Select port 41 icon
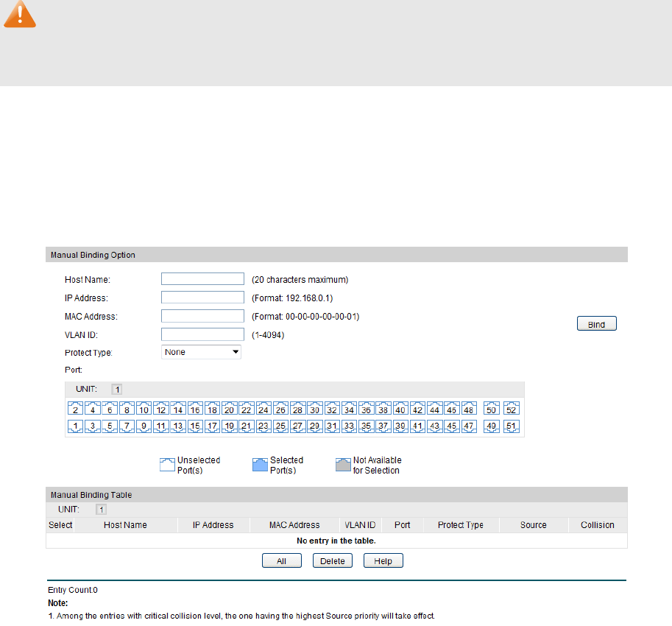The image size is (672, 626). tap(417, 426)
